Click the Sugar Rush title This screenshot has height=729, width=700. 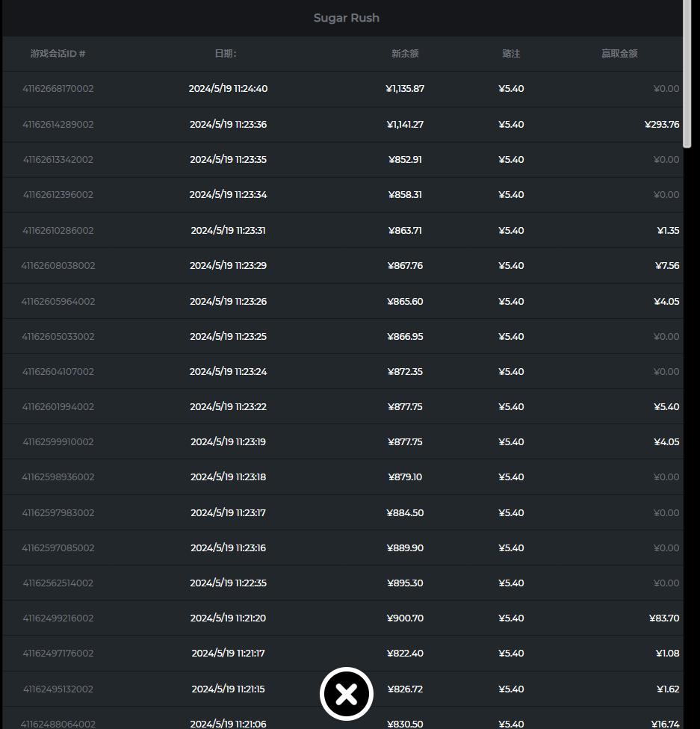(347, 18)
